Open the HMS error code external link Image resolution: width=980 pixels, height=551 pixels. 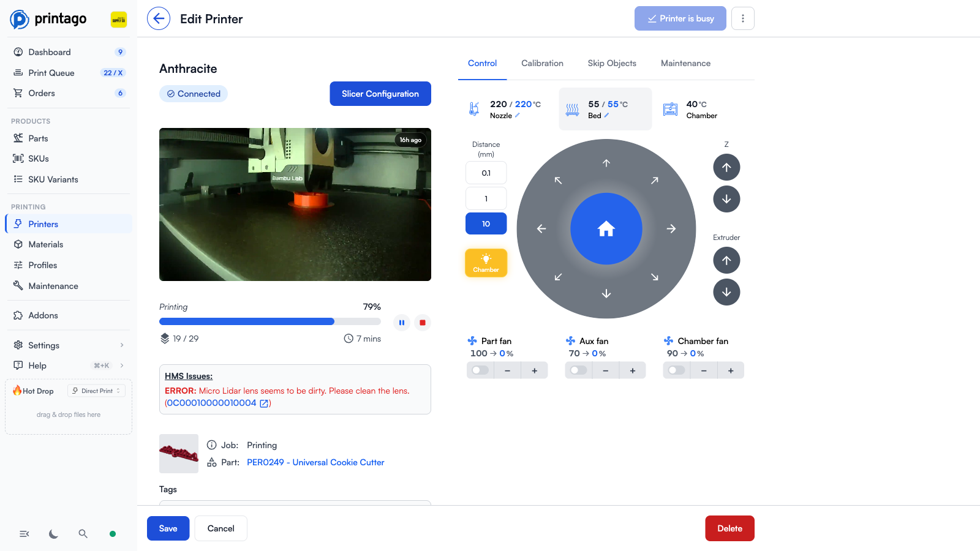[264, 403]
